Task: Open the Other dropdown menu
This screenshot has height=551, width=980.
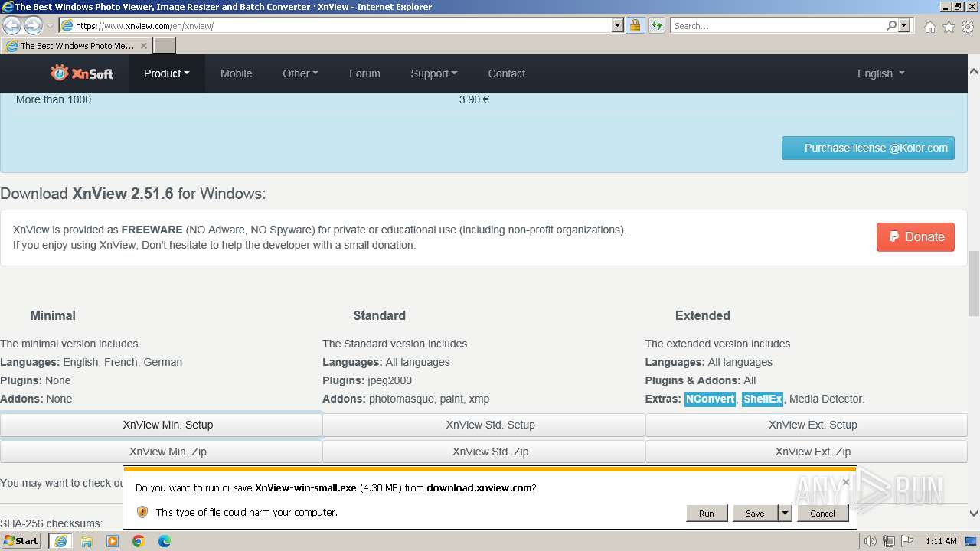Action: coord(300,73)
